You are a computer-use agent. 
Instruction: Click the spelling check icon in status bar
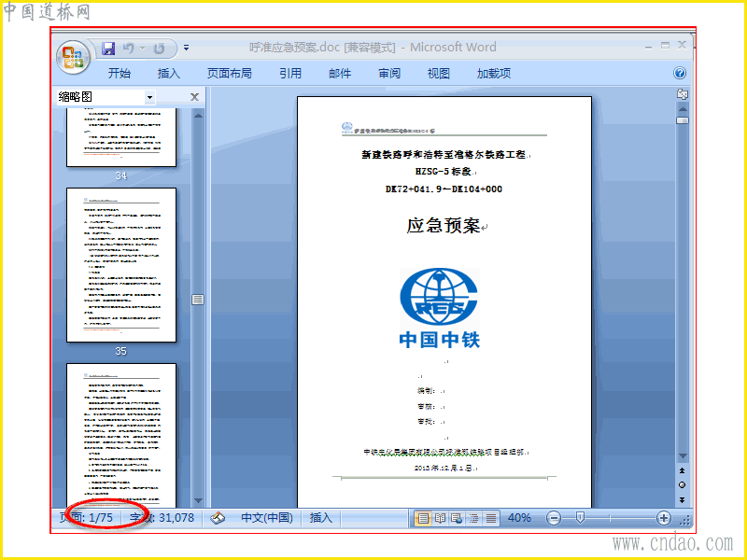(218, 518)
